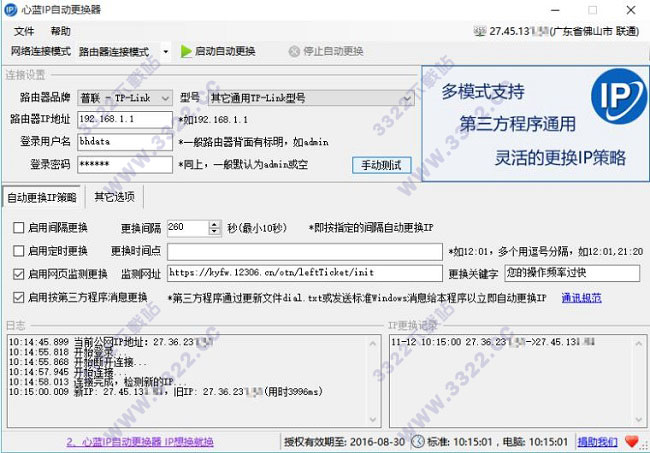Click the app IP logo in title bar
This screenshot has height=453, width=650.
click(x=10, y=10)
